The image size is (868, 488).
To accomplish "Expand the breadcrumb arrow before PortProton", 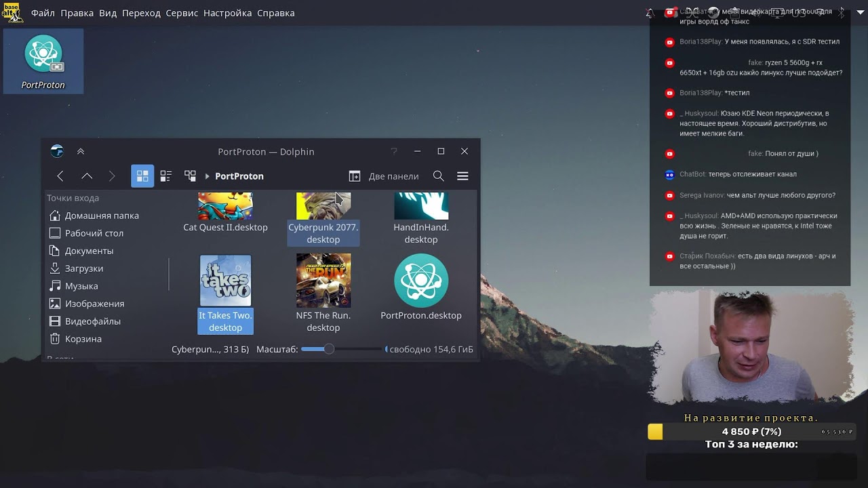I will pos(208,176).
